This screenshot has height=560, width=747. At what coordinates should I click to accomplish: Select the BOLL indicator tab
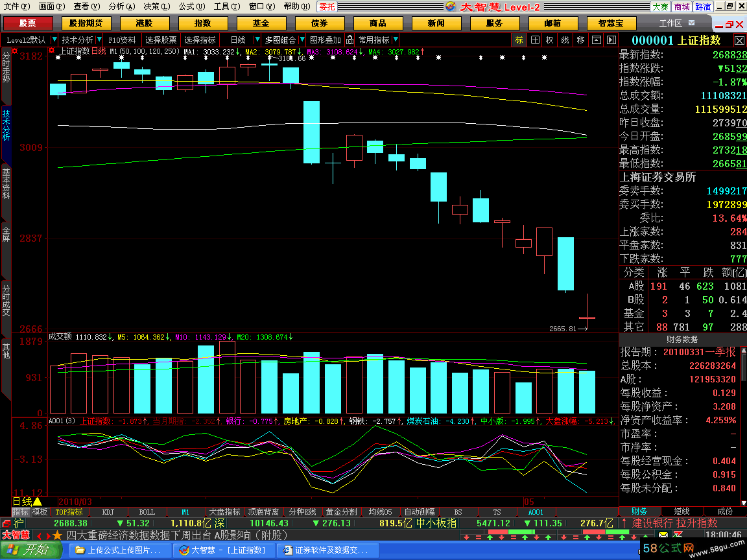(x=147, y=512)
